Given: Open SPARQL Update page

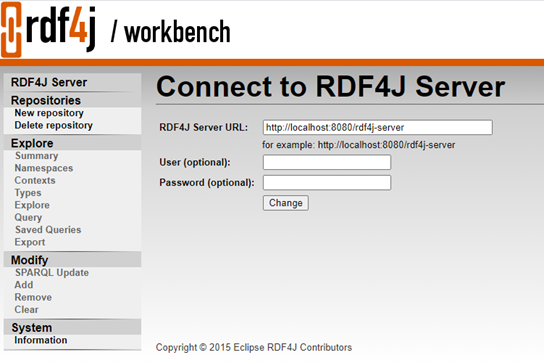Looking at the screenshot, I should (52, 273).
